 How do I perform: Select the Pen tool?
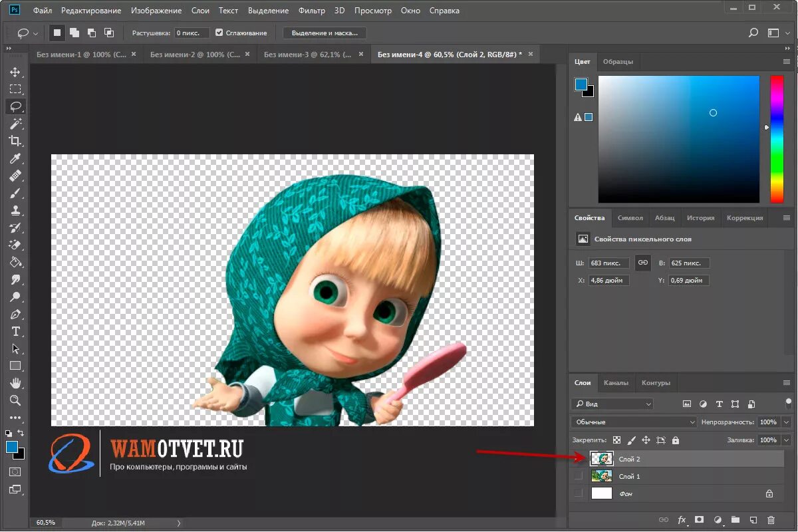pyautogui.click(x=15, y=314)
